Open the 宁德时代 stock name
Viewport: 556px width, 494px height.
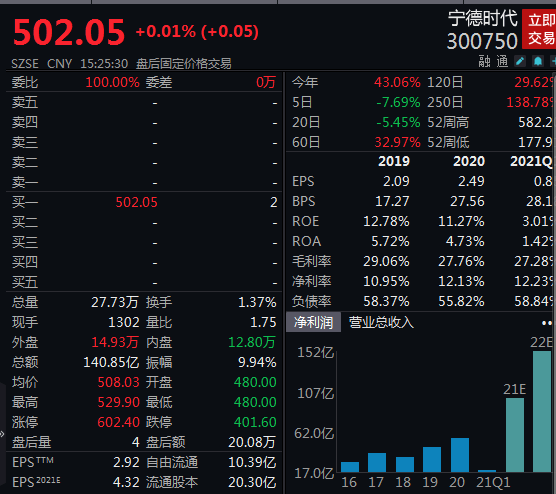point(482,18)
